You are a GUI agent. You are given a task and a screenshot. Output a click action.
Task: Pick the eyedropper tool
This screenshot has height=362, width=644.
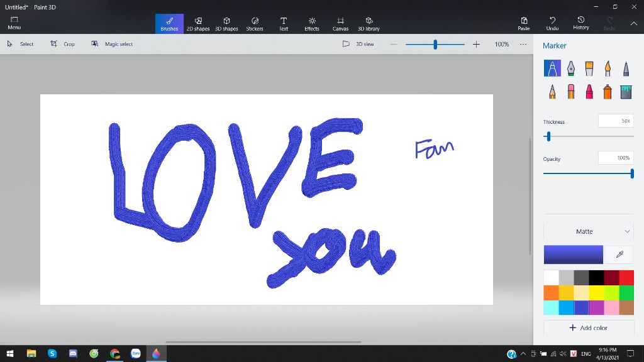click(x=619, y=255)
